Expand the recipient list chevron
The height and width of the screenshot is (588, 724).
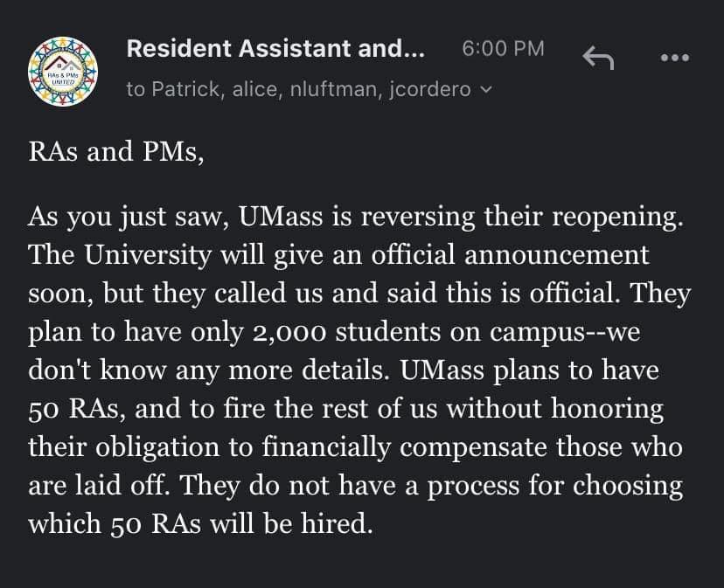point(487,89)
